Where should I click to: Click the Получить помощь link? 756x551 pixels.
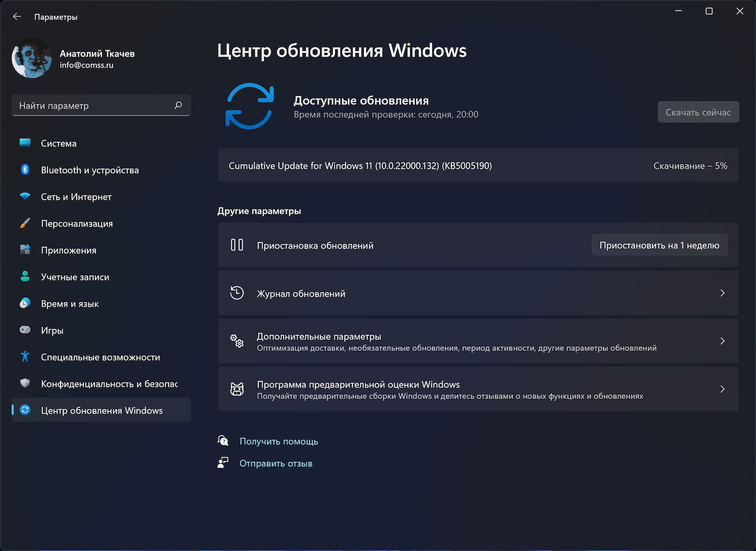pos(279,441)
